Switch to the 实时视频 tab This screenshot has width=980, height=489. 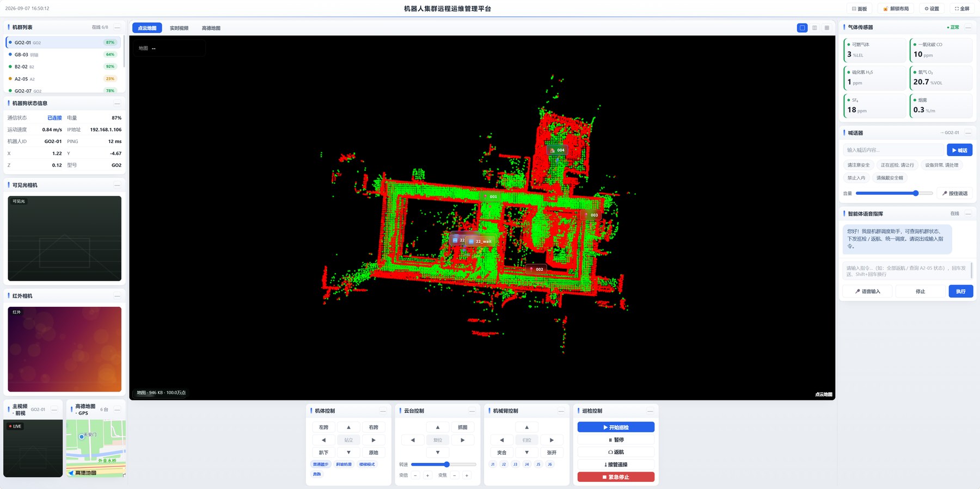click(179, 28)
